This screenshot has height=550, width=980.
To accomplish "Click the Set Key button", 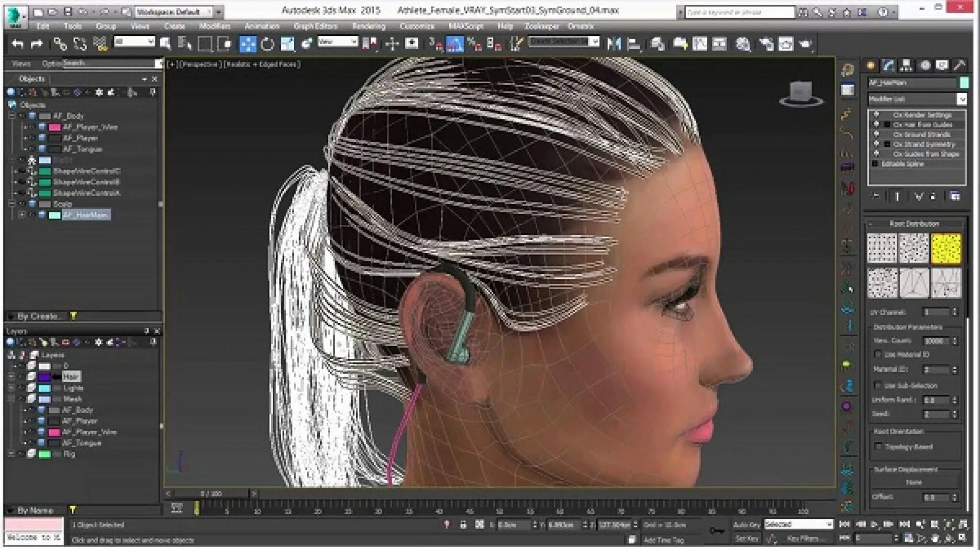I will tap(747, 539).
